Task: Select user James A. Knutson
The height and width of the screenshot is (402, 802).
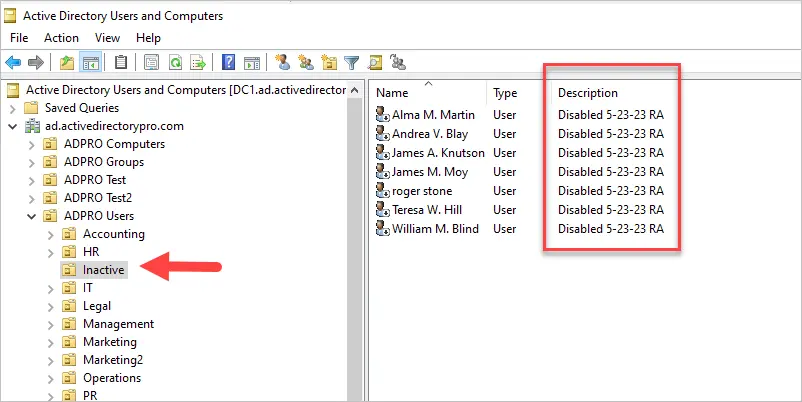Action: (438, 153)
